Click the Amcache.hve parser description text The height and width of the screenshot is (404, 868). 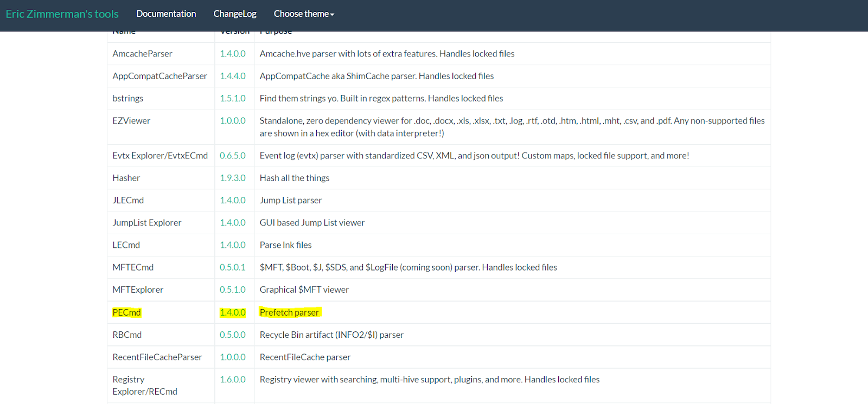pyautogui.click(x=387, y=54)
